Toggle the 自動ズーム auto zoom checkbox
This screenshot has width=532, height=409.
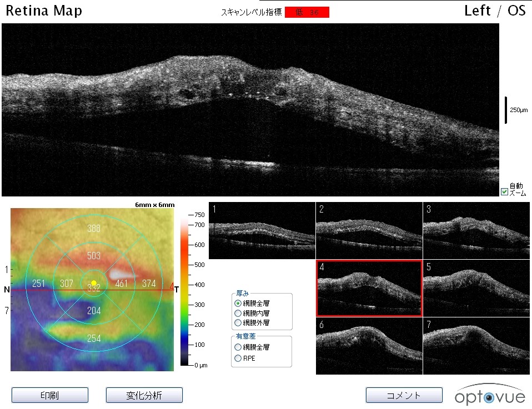[x=504, y=192]
